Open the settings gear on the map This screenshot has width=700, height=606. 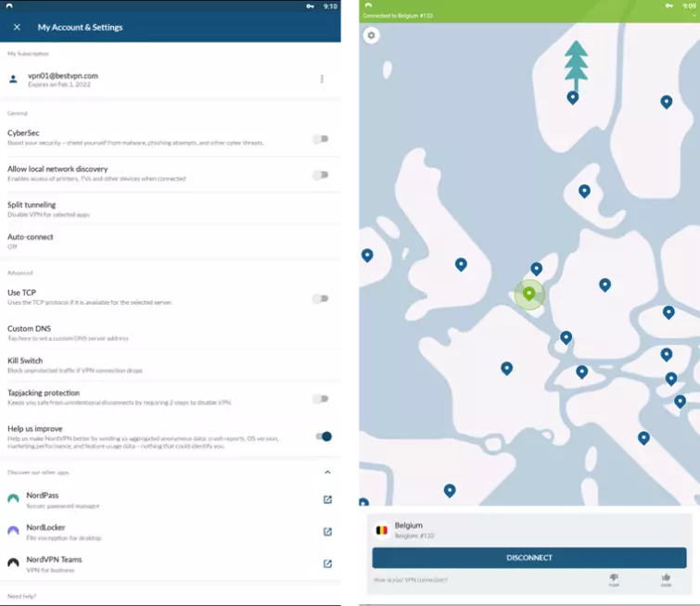click(x=372, y=35)
